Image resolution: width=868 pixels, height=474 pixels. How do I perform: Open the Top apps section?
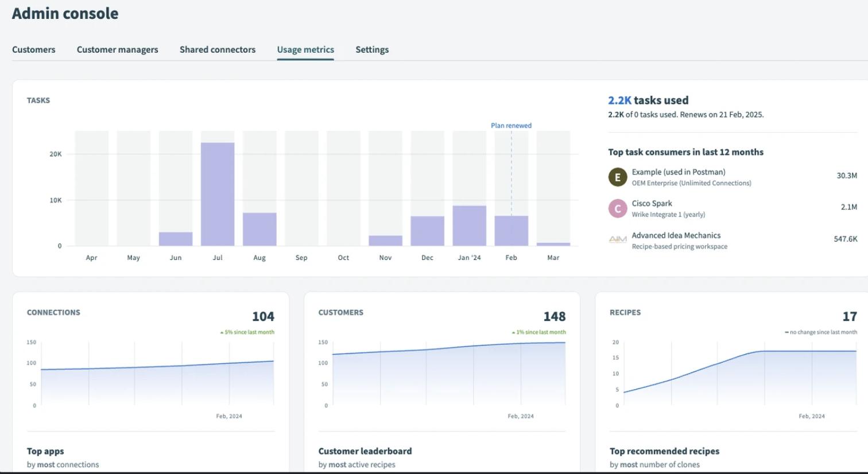(44, 451)
